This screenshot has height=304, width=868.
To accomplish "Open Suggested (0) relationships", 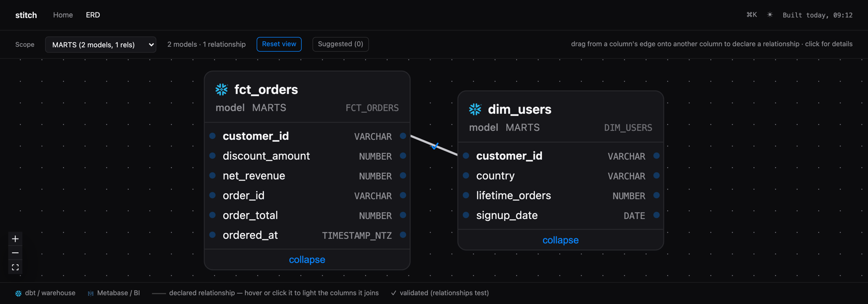I will (x=340, y=44).
